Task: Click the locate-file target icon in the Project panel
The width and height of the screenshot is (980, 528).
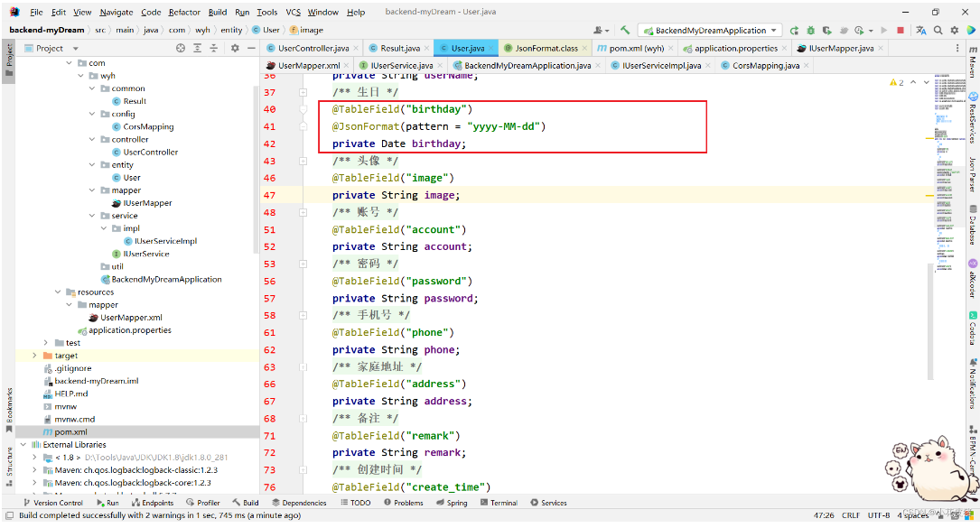Action: (181, 48)
